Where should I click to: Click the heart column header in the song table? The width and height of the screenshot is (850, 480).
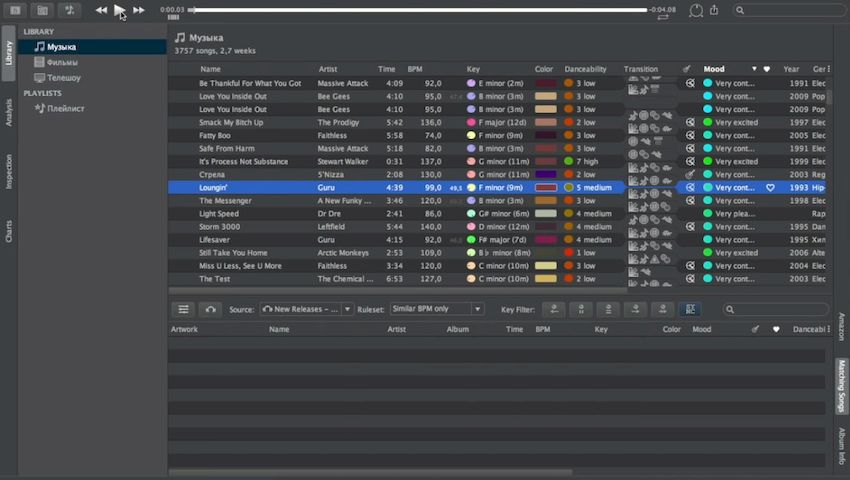[x=767, y=69]
